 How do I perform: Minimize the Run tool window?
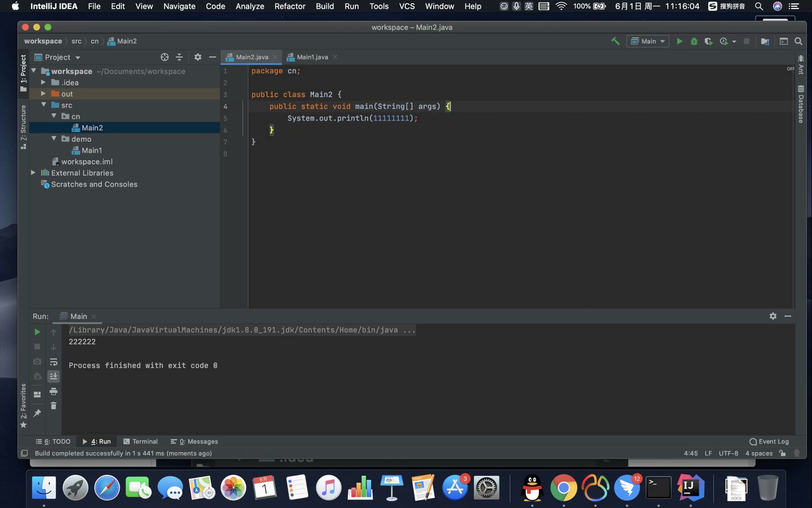pyautogui.click(x=788, y=316)
